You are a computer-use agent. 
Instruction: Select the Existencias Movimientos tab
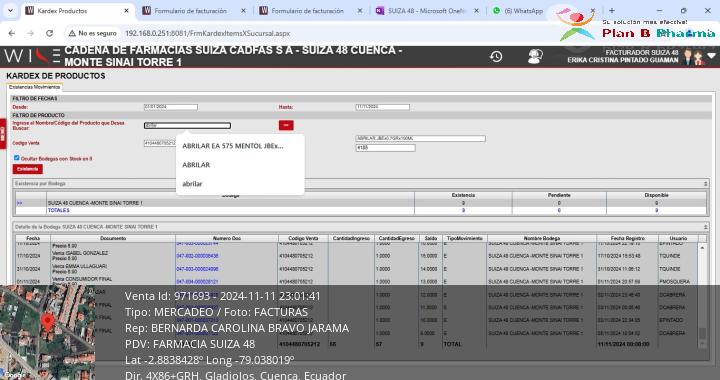(34, 87)
